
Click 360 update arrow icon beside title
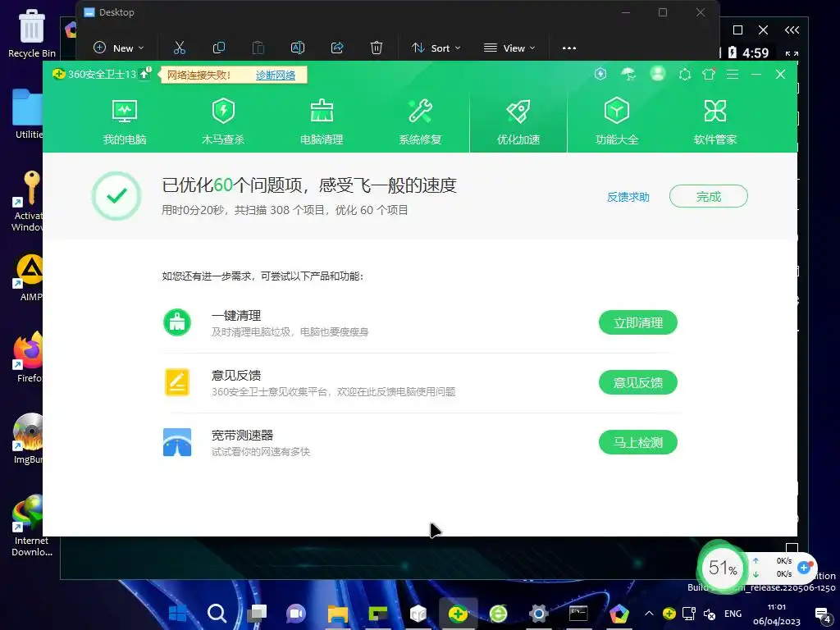[144, 74]
